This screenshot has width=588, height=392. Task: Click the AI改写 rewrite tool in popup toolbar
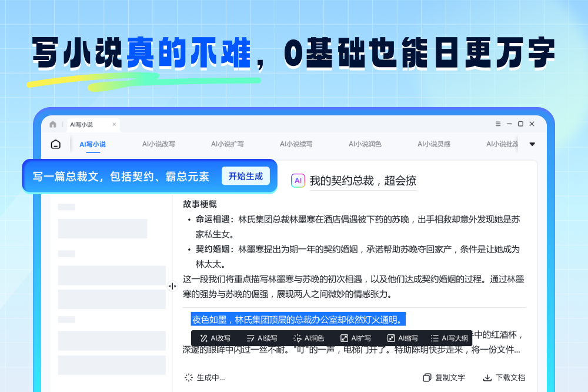click(215, 338)
